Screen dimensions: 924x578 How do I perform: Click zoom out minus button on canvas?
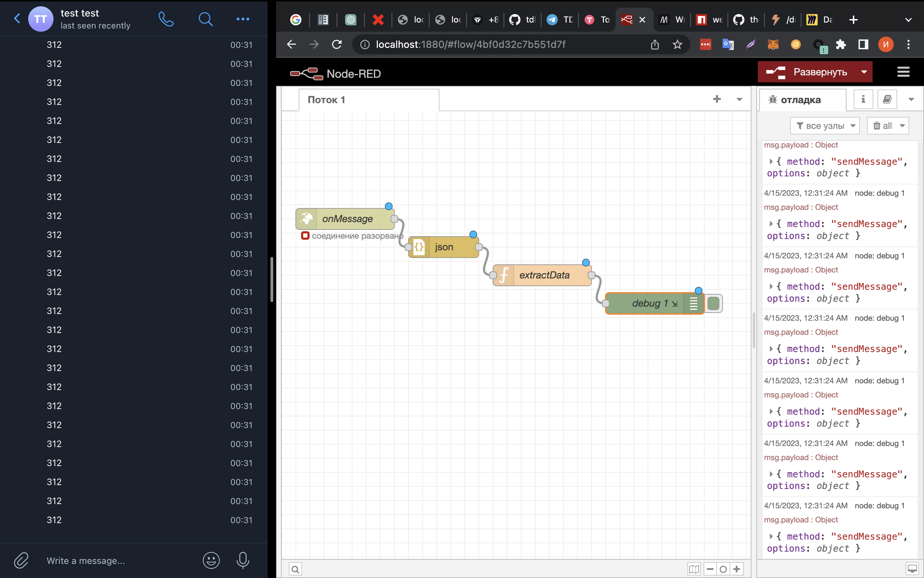(x=710, y=569)
